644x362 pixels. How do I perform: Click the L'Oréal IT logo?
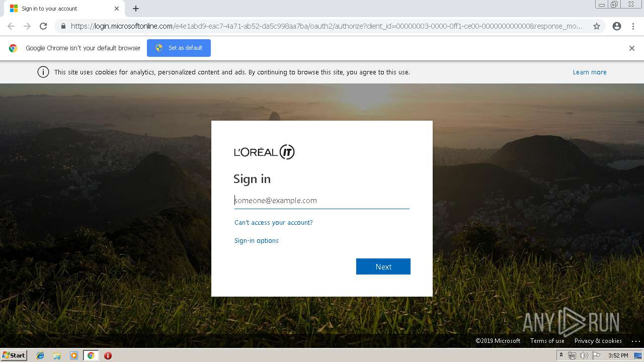click(264, 152)
